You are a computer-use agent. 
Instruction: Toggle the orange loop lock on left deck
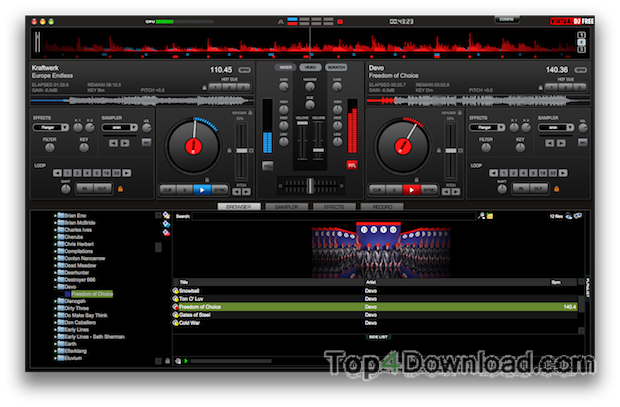coord(120,189)
